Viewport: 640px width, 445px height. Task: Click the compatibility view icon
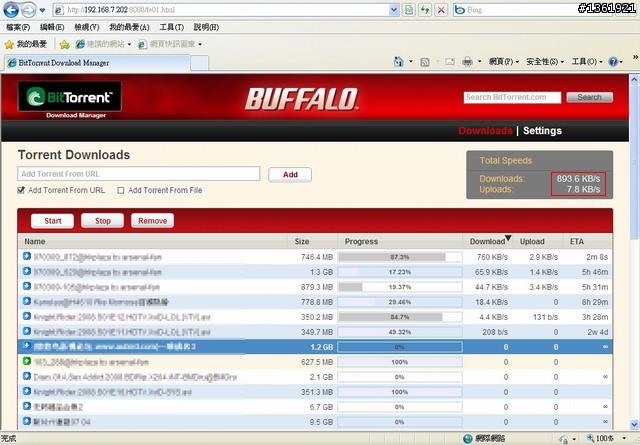409,10
